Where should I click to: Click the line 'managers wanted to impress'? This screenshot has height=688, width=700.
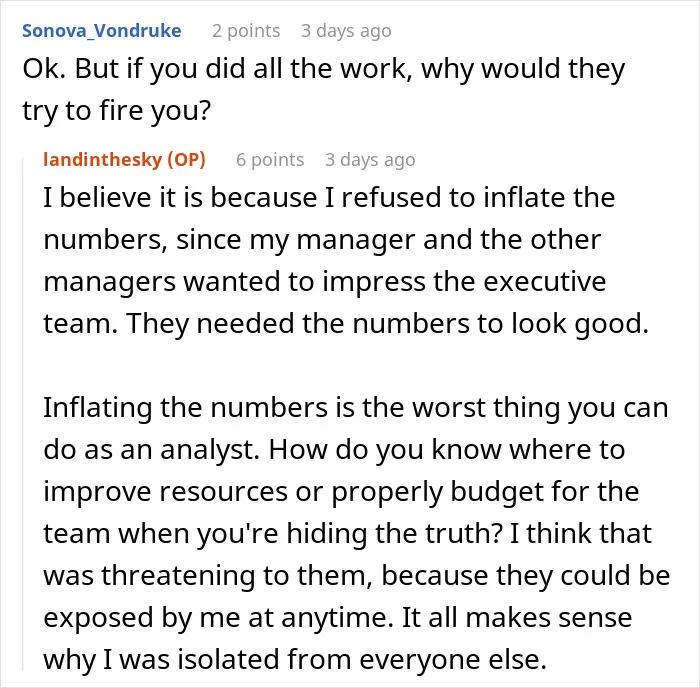click(x=325, y=282)
